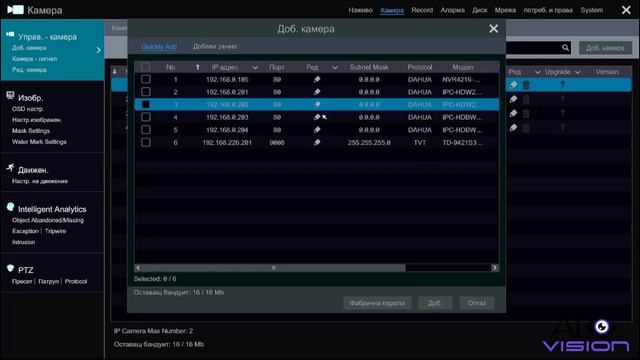
Task: Check the box for camera 192.168.0.202
Action: (x=145, y=104)
